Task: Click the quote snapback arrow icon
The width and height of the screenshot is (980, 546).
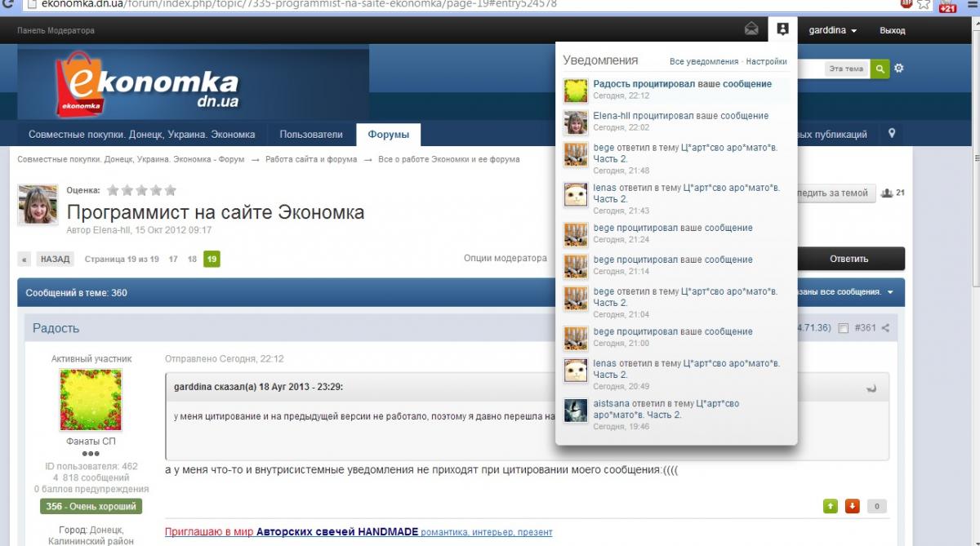Action: coord(871,388)
